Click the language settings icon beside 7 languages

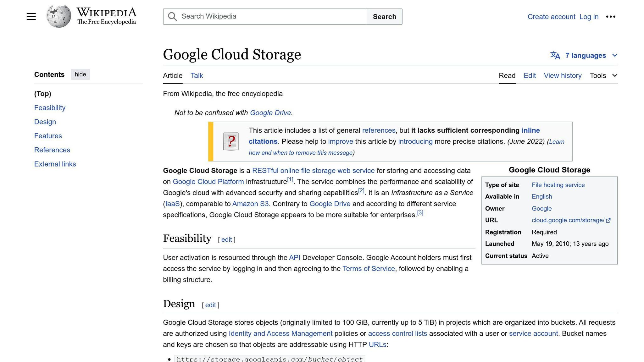(x=555, y=55)
